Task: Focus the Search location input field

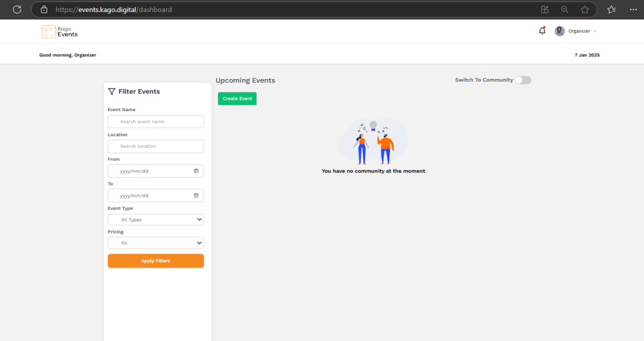Action: click(155, 146)
